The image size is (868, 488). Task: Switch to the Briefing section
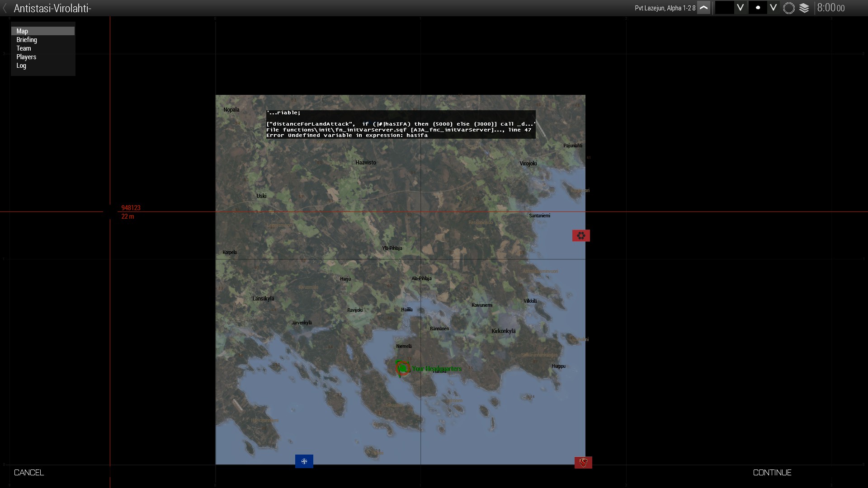[26, 40]
